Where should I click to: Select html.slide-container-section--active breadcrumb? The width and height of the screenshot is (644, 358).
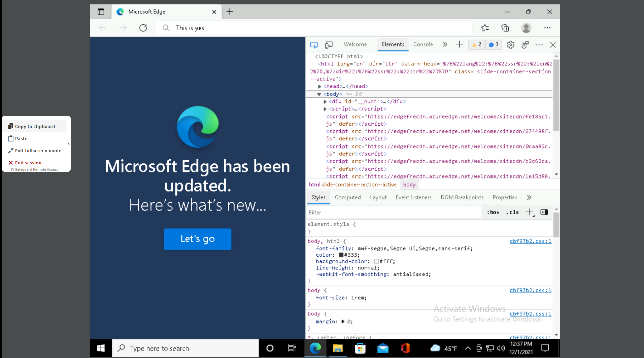(352, 185)
